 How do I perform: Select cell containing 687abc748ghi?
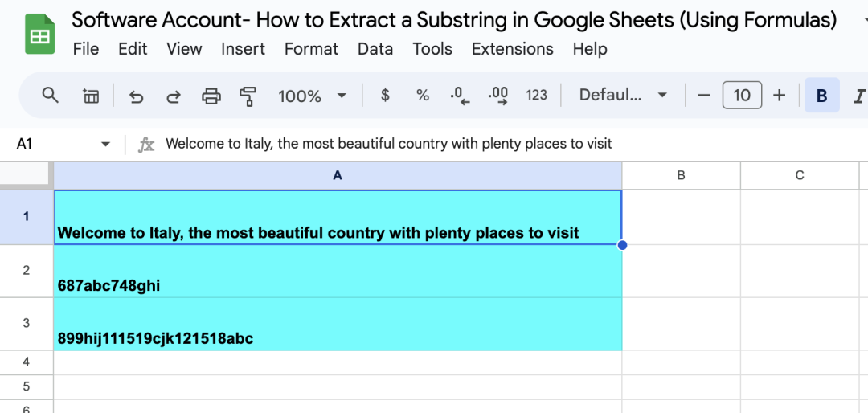(338, 271)
